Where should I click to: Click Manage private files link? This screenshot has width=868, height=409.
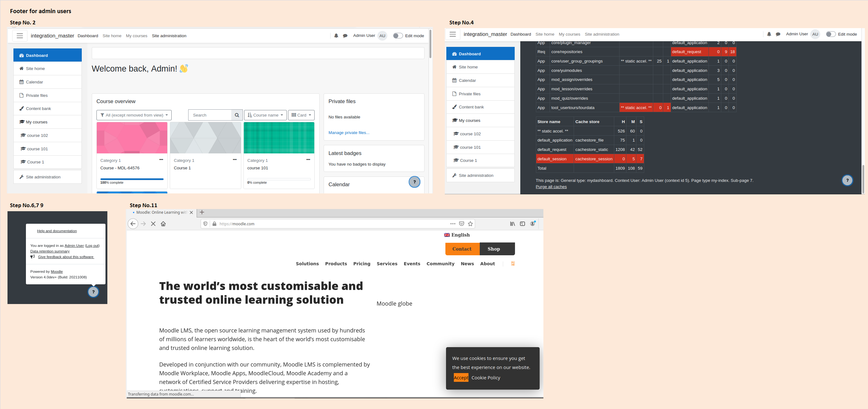pos(349,132)
